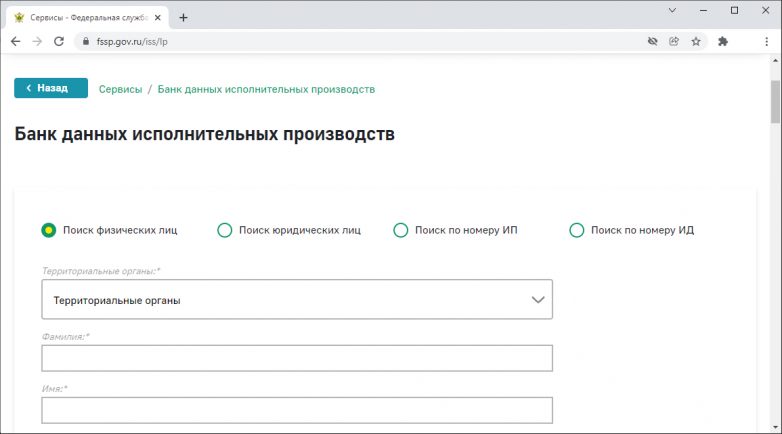This screenshot has height=434, width=782.
Task: Open Chrome three-dot menu
Action: point(767,41)
